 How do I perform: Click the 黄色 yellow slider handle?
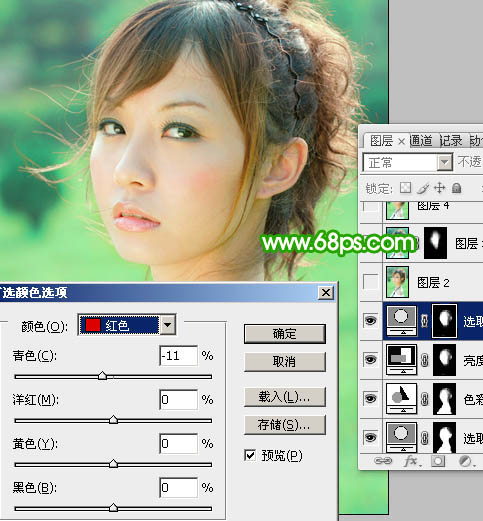pyautogui.click(x=114, y=463)
